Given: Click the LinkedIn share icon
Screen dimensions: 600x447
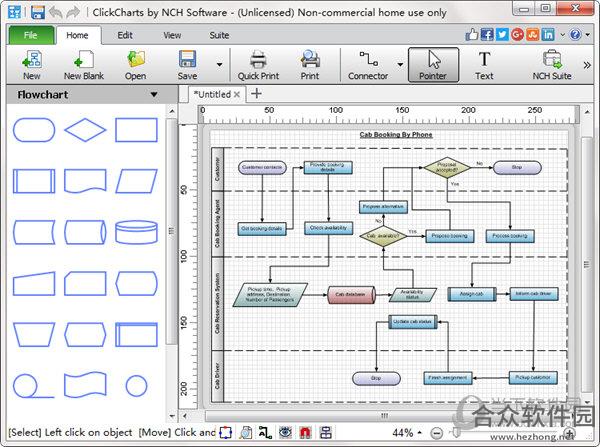Looking at the screenshot, I should (548, 34).
